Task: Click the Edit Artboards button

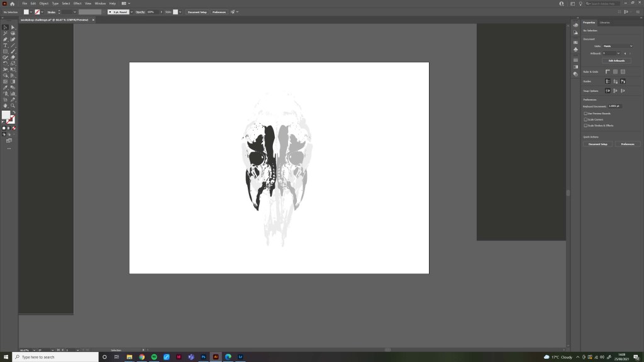Action: point(616,60)
